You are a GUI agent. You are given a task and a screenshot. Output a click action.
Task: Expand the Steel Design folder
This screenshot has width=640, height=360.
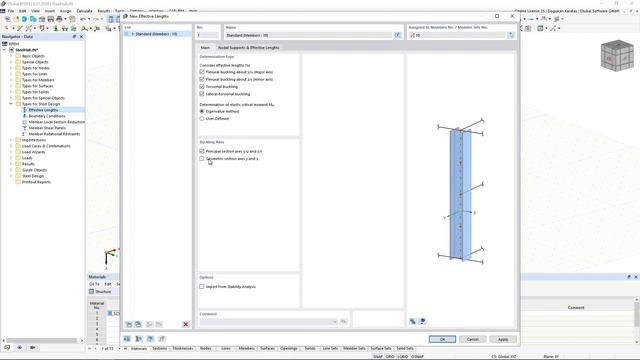click(x=11, y=176)
